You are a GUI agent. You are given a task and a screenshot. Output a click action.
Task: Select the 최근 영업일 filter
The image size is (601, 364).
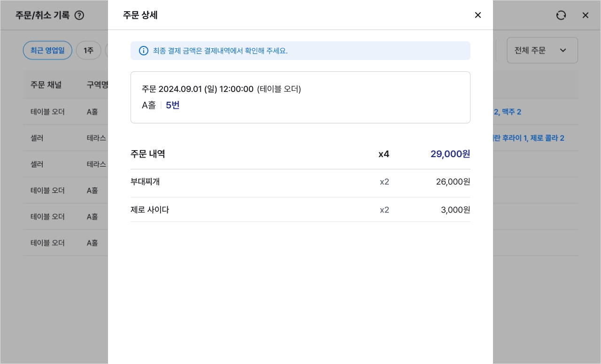[47, 50]
